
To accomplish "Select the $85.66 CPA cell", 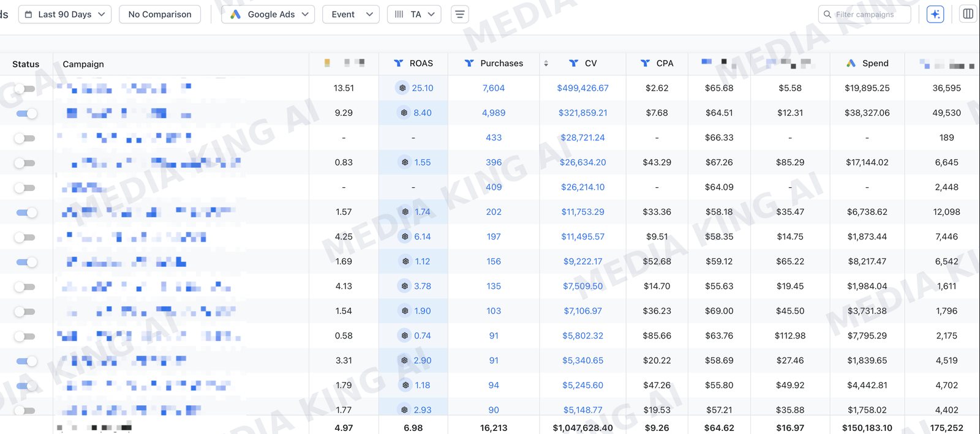I will (657, 335).
